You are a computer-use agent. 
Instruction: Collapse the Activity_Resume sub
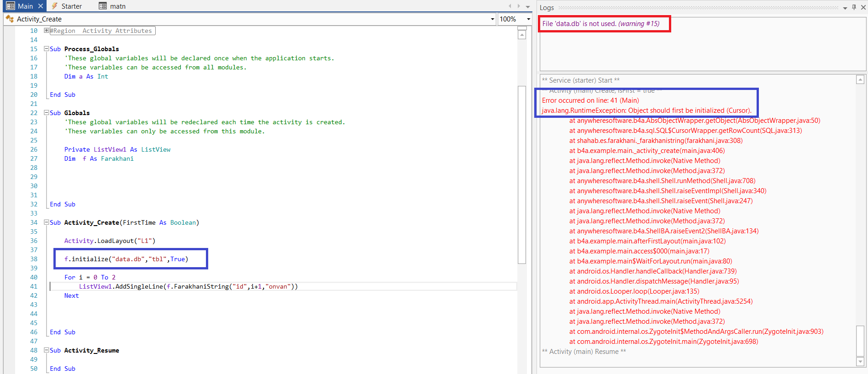(x=46, y=350)
